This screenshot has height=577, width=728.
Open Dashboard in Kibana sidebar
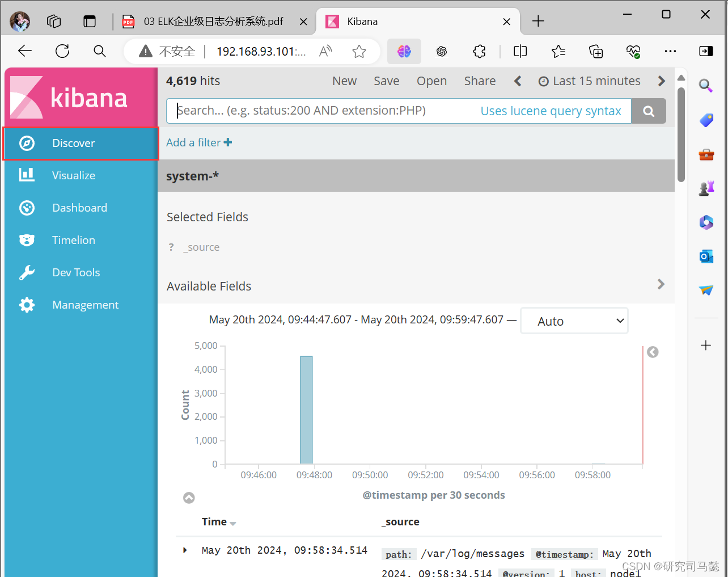81,208
